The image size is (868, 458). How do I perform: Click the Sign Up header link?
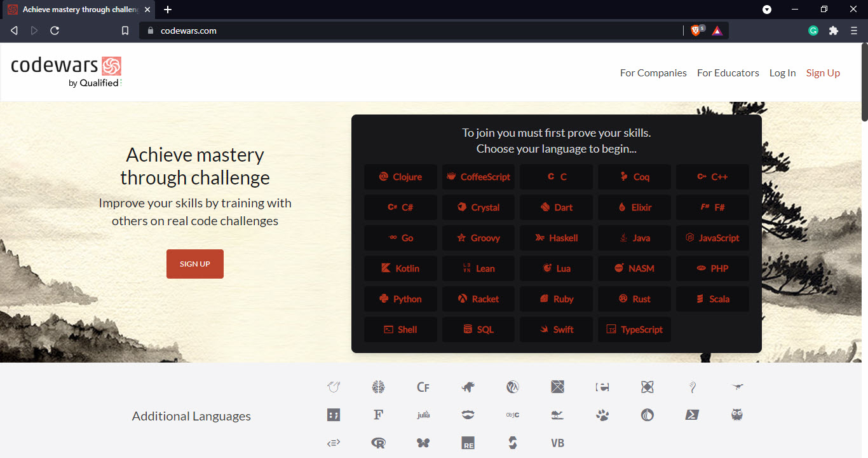[x=823, y=73]
